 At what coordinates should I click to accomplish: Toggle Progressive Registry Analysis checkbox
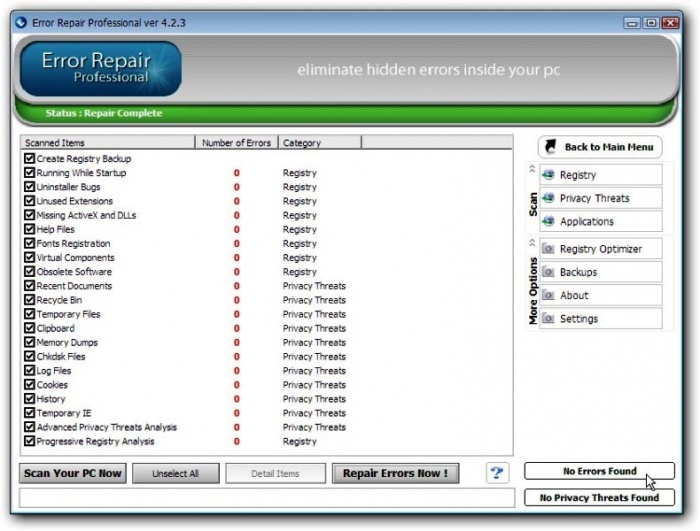coord(29,441)
